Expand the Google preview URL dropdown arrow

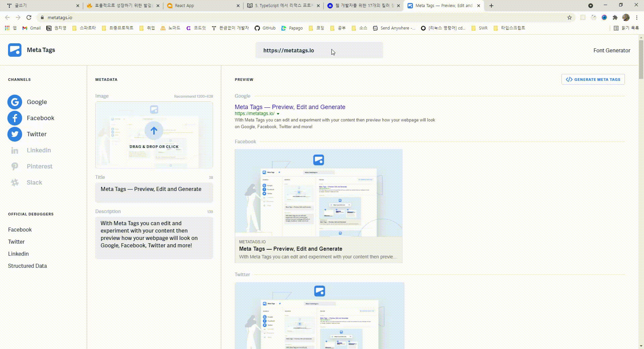[x=278, y=114]
